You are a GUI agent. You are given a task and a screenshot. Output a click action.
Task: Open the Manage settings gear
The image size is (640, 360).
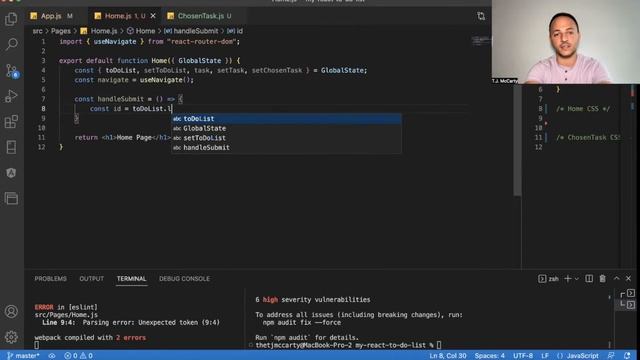[11, 337]
